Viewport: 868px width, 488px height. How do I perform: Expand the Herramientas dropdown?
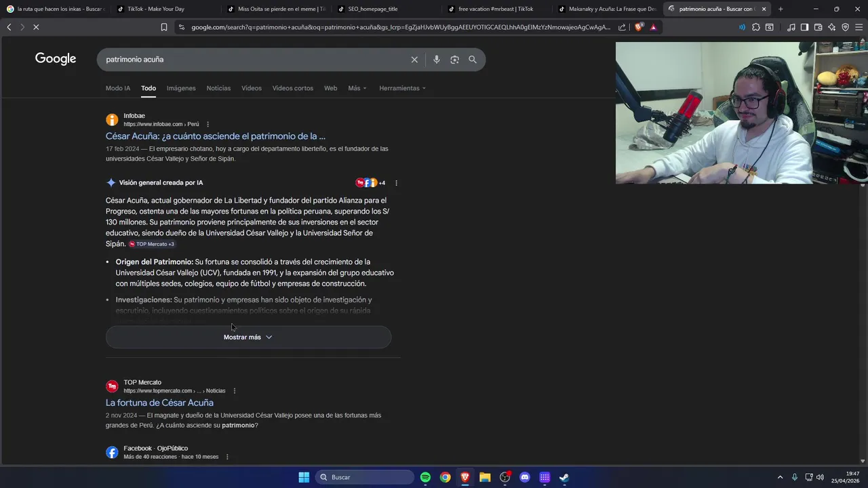pyautogui.click(x=403, y=88)
